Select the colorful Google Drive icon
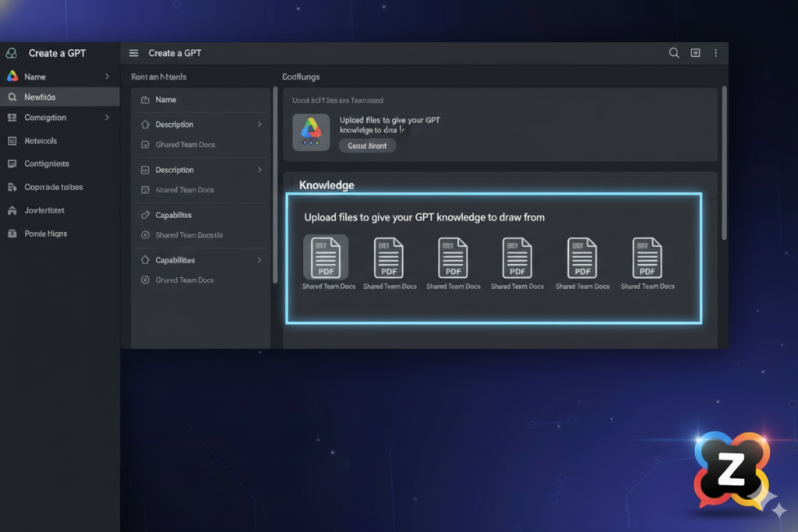Viewport: 798px width, 532px height. point(310,132)
